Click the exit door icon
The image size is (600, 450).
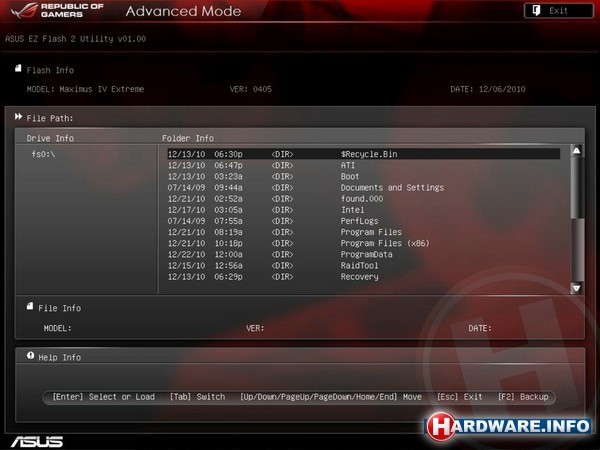point(536,10)
